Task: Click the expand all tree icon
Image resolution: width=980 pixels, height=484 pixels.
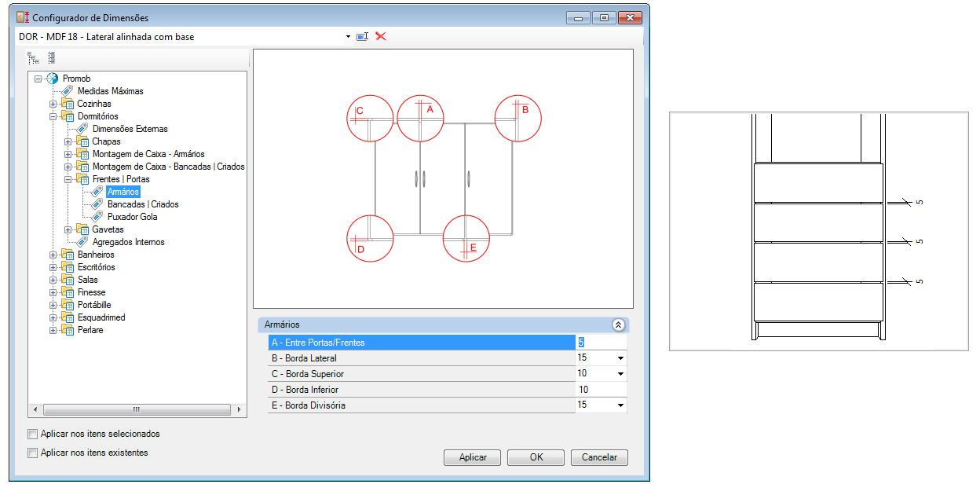Action: pyautogui.click(x=34, y=57)
